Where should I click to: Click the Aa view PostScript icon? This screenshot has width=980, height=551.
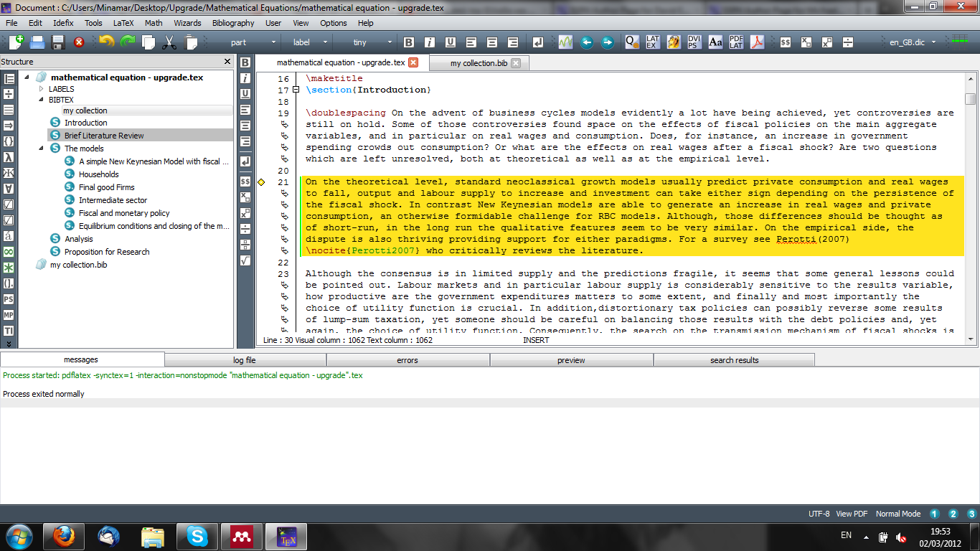(715, 42)
